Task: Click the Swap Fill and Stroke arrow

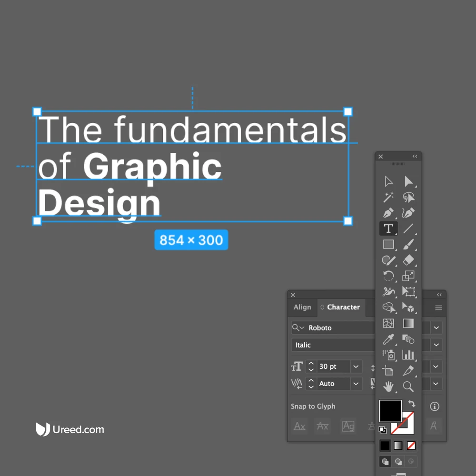Action: 412,404
